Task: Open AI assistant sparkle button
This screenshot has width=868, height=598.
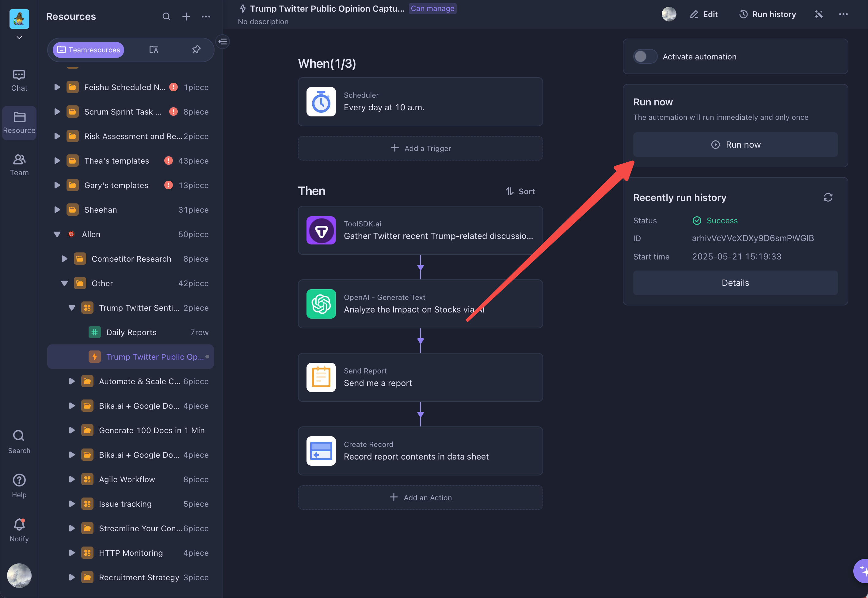Action: (x=862, y=571)
